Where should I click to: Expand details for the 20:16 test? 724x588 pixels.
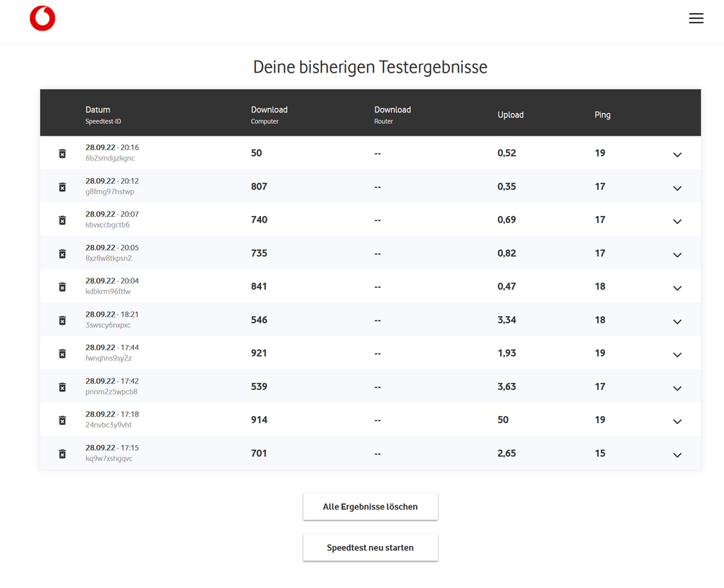point(677,154)
